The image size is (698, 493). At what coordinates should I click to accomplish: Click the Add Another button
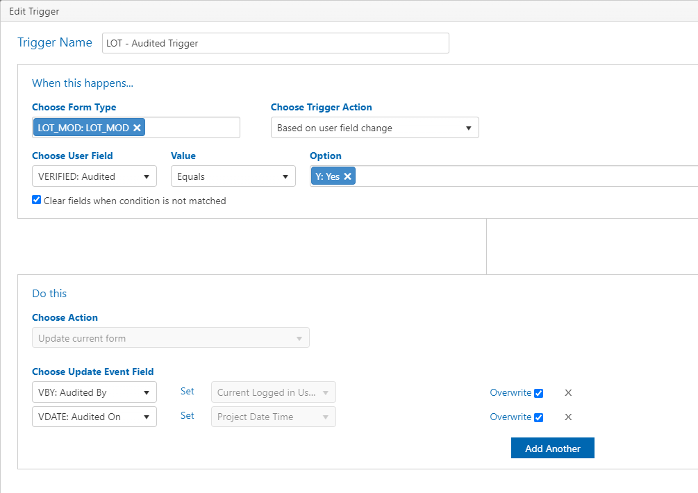552,448
